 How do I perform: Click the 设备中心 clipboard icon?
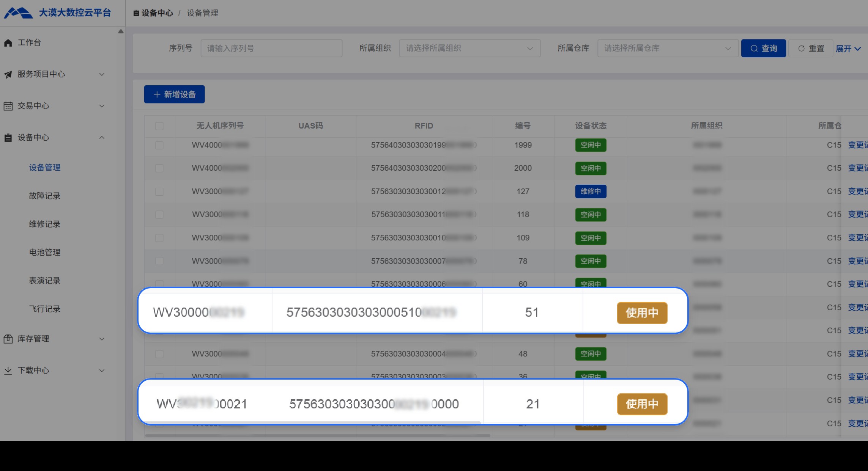pos(8,138)
